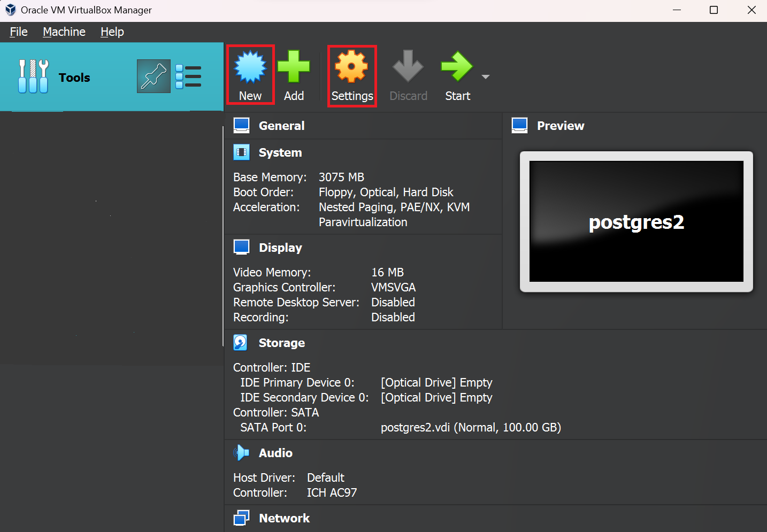The height and width of the screenshot is (532, 767).
Task: Click the audio Controller value ICH AC97
Action: pyautogui.click(x=332, y=492)
